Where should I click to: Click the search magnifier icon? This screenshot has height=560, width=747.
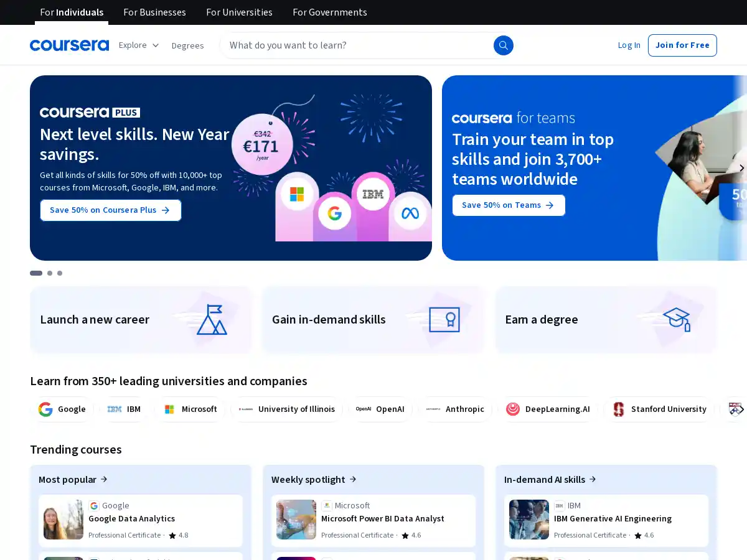pyautogui.click(x=503, y=45)
